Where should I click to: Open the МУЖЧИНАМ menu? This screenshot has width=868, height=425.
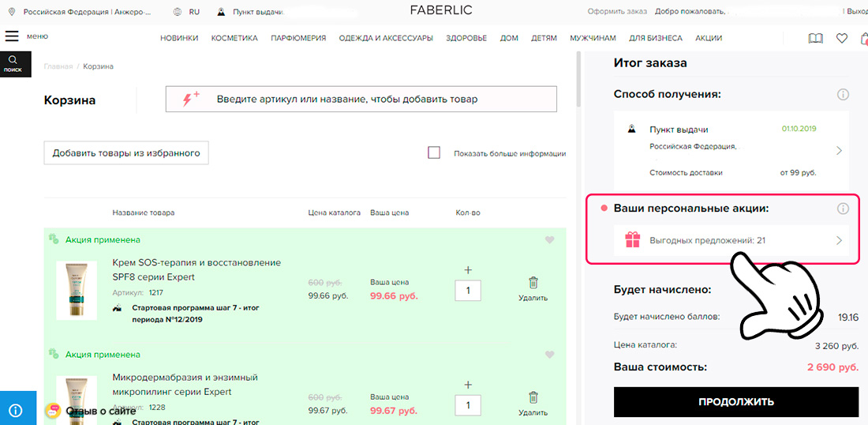(593, 38)
